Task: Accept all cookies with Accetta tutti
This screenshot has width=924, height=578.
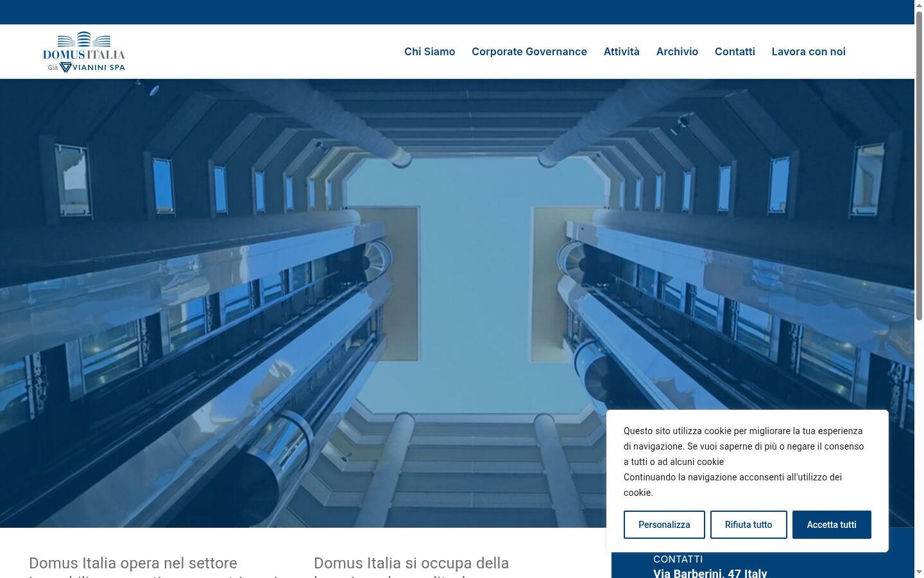Action: click(x=832, y=525)
